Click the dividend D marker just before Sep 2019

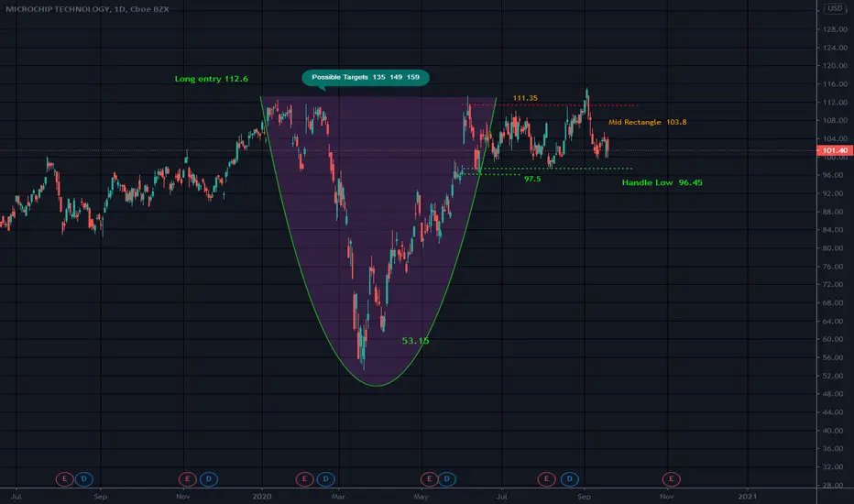tap(84, 479)
